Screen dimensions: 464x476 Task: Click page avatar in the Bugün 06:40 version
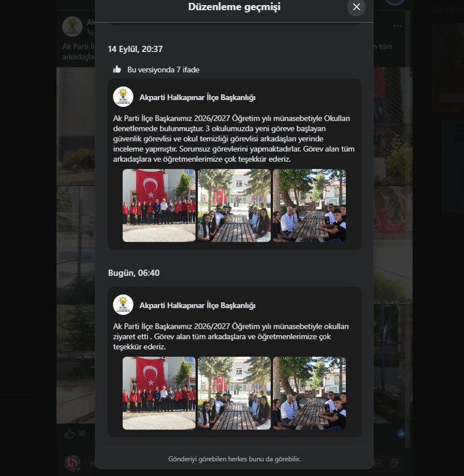(x=123, y=305)
